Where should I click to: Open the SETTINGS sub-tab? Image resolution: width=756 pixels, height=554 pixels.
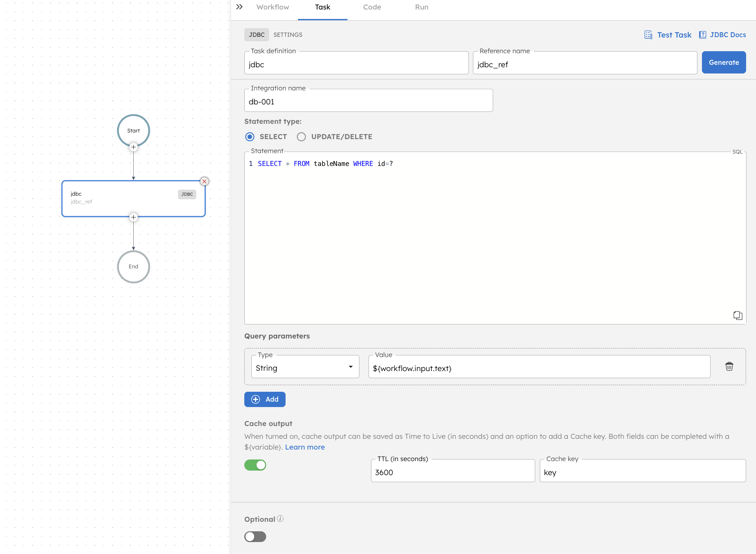(288, 35)
